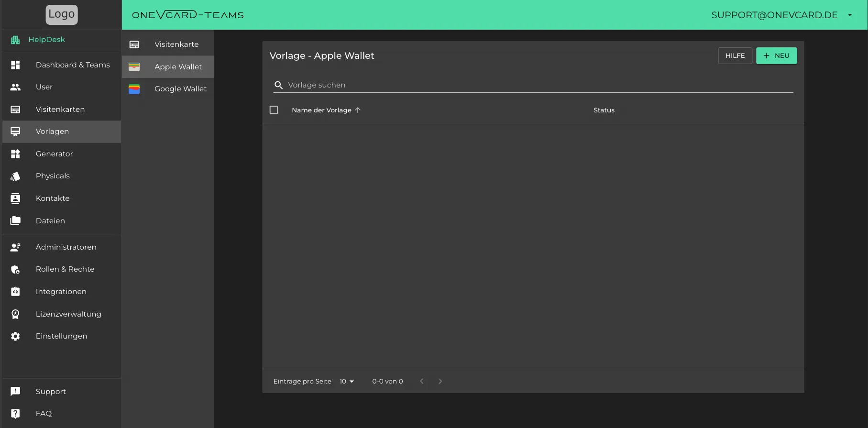The height and width of the screenshot is (428, 868).
Task: Focus the Vorlage suchen search field
Action: [x=533, y=85]
